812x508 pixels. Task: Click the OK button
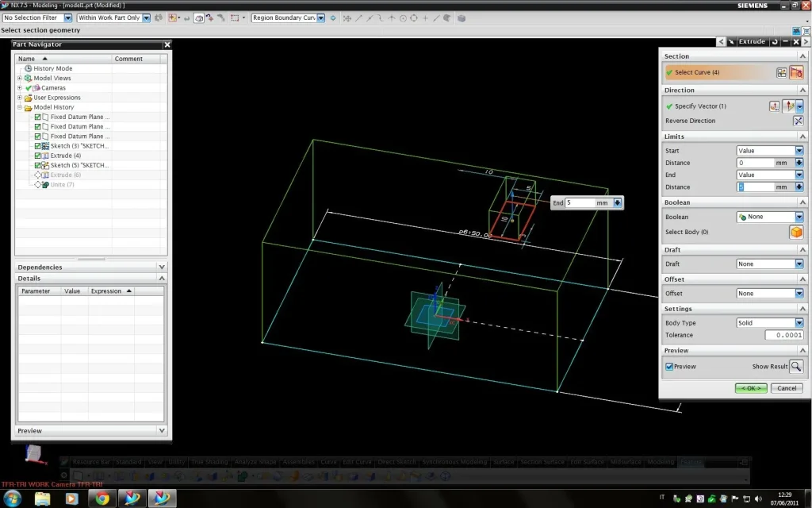751,388
